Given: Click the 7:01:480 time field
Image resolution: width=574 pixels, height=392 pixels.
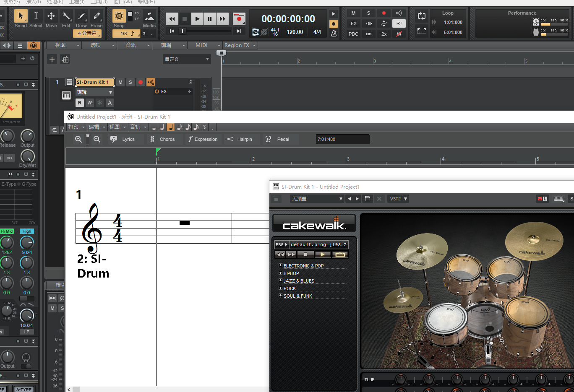Looking at the screenshot, I should click(343, 139).
